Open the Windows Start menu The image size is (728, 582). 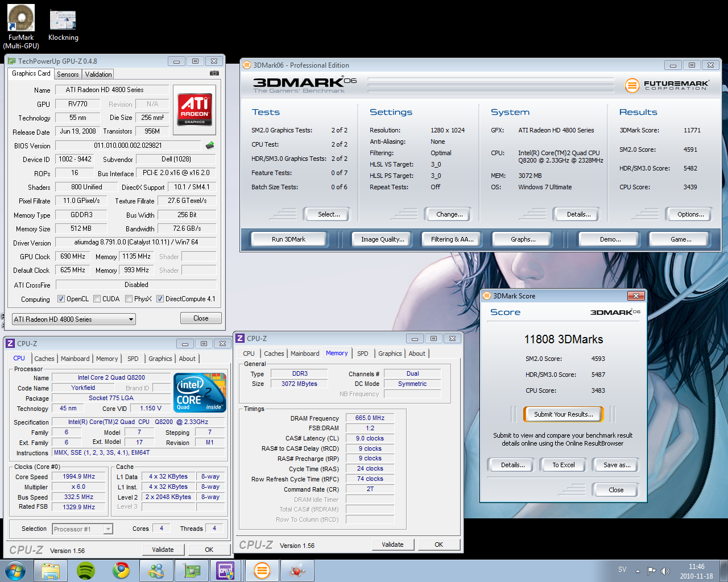pos(15,571)
